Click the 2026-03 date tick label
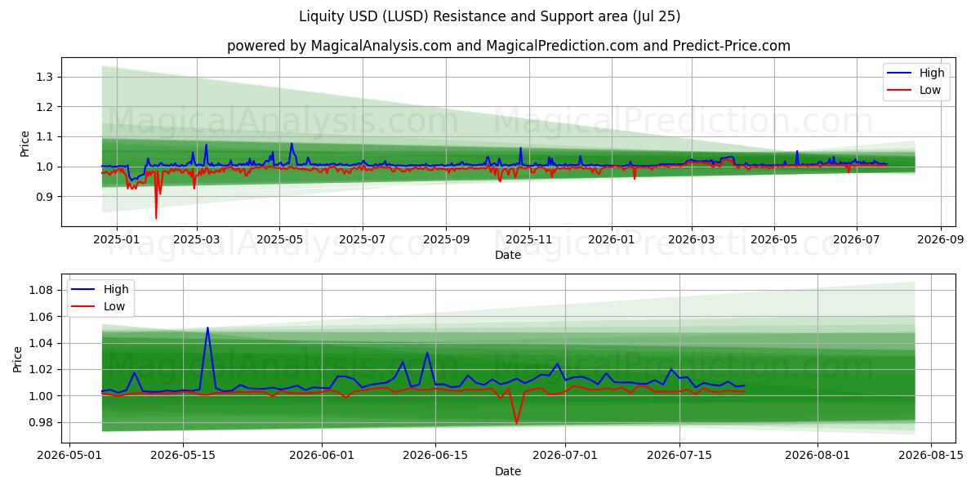The height and width of the screenshot is (490, 980). point(693,239)
